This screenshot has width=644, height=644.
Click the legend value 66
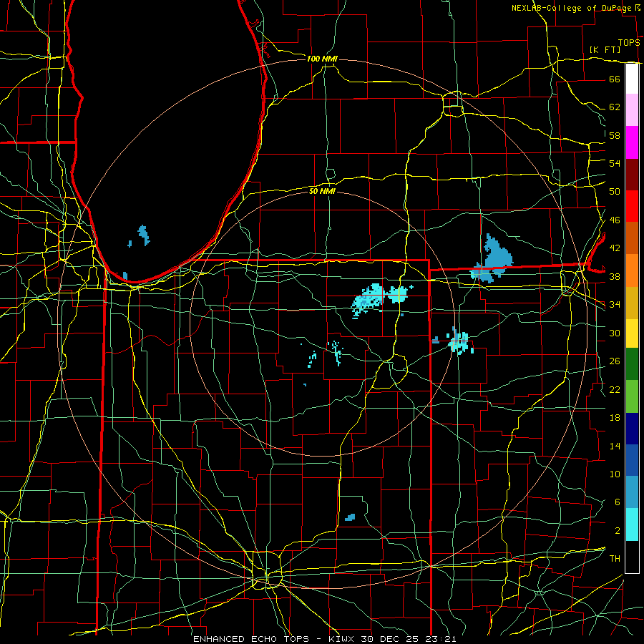615,79
